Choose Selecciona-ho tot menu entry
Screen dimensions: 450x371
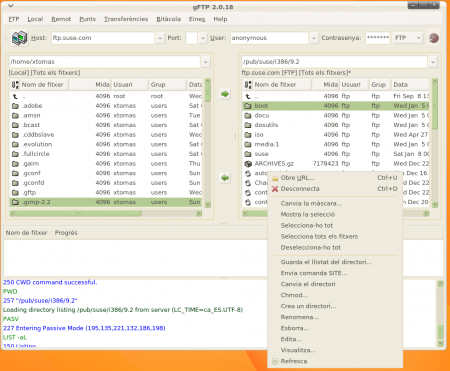tap(335, 225)
